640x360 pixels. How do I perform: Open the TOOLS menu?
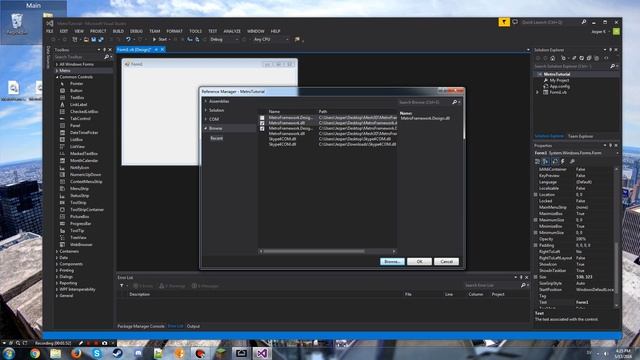(x=196, y=31)
